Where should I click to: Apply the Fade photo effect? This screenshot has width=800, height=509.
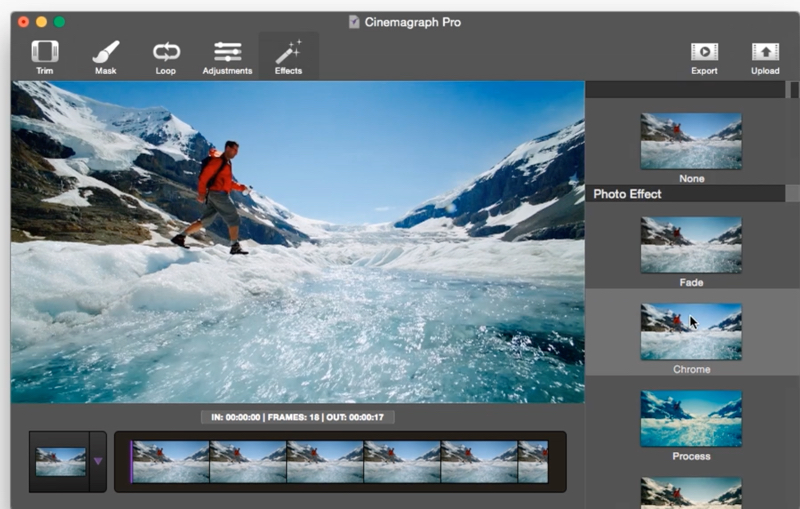691,245
